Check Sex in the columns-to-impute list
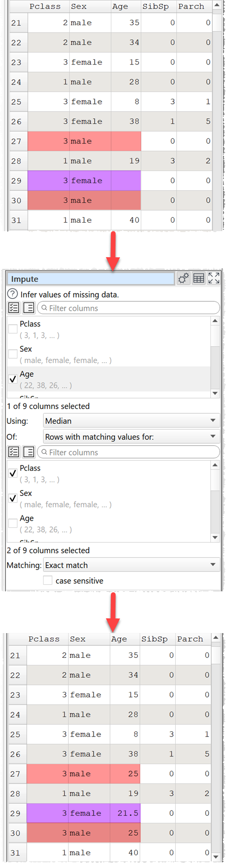226x868 pixels. coord(13,354)
